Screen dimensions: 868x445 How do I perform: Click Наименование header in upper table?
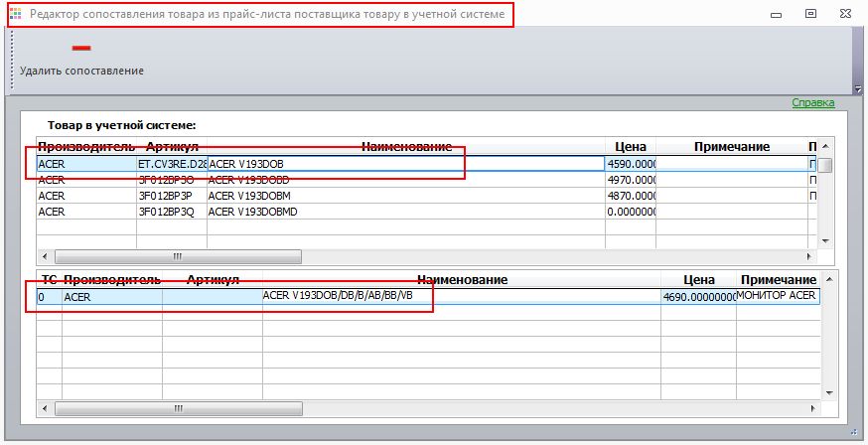click(x=406, y=147)
